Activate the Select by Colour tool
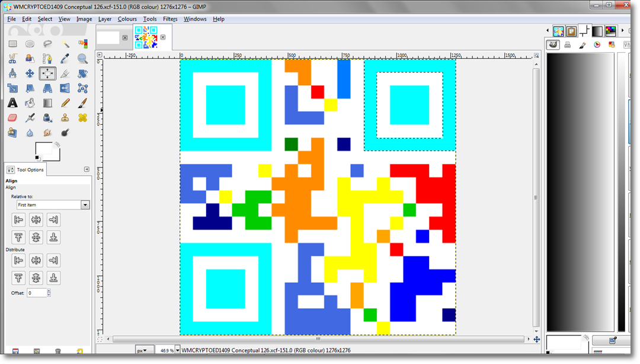Screen dimensions: 640x364 [x=82, y=44]
